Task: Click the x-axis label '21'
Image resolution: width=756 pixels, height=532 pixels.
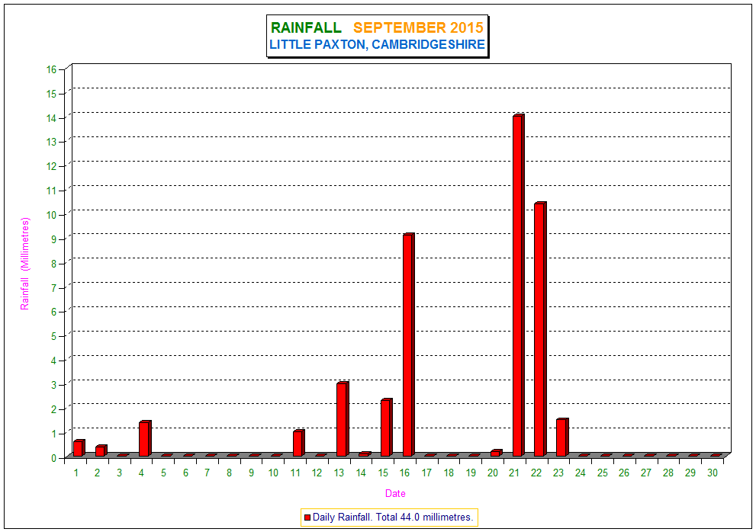Action: [514, 473]
